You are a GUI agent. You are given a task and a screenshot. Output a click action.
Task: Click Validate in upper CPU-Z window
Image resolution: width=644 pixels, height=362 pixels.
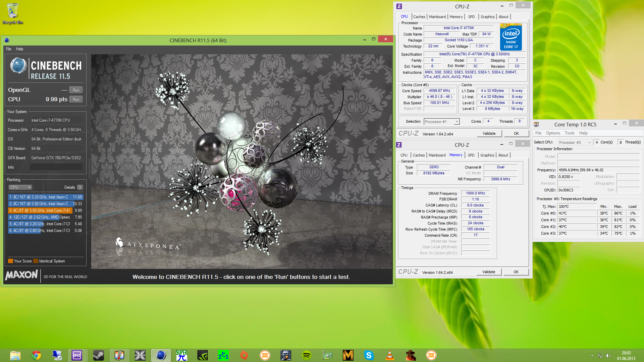click(x=489, y=133)
